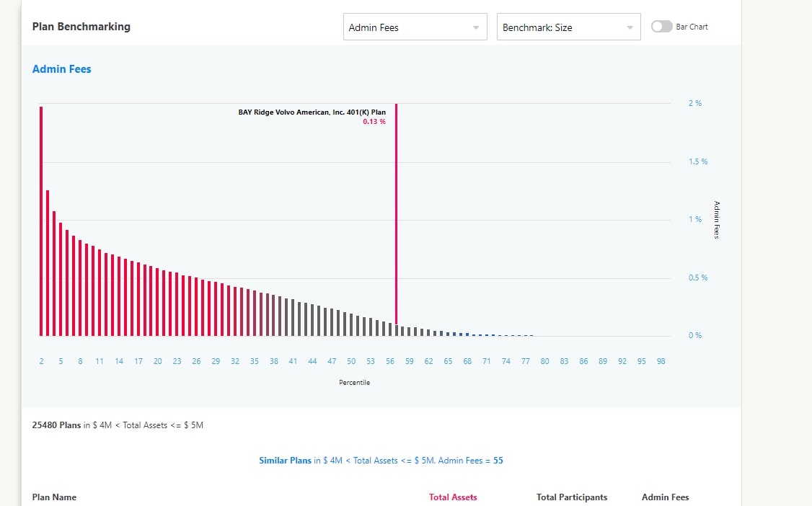
Task: Open the Admin Fees metric dropdown
Action: coord(415,27)
